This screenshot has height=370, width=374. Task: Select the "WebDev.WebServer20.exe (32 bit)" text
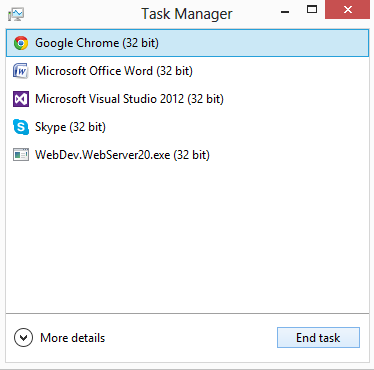(122, 155)
